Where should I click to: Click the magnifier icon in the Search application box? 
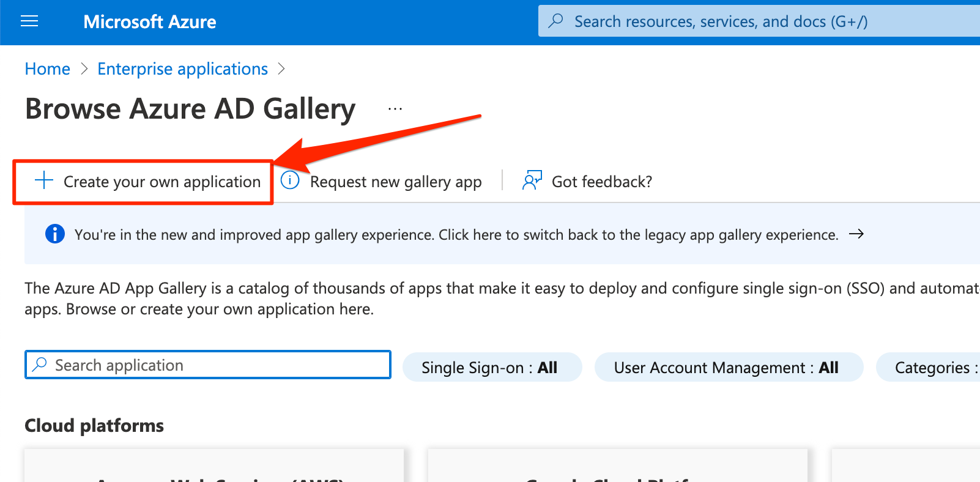click(40, 365)
